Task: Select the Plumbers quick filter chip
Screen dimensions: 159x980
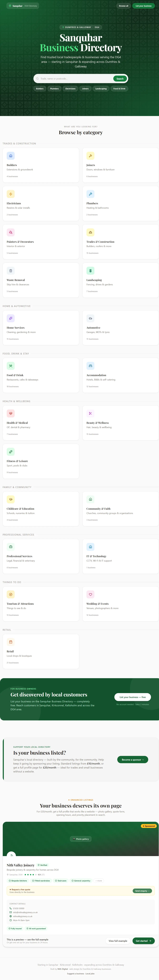Action: click(54, 89)
